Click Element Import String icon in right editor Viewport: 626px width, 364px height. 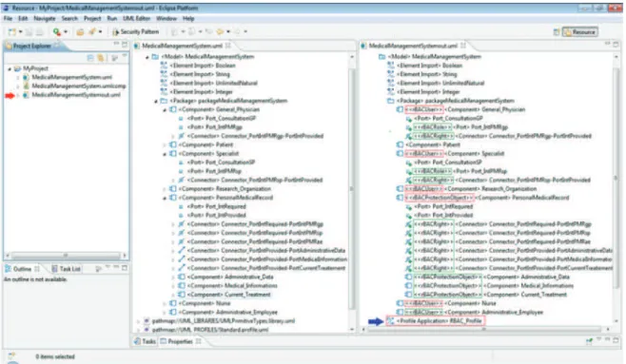pos(390,74)
